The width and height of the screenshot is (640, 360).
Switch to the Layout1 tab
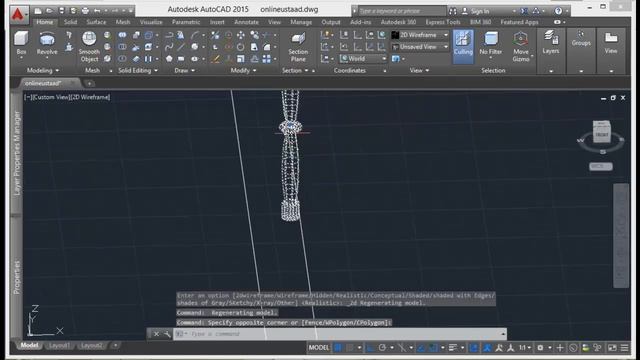tap(59, 345)
